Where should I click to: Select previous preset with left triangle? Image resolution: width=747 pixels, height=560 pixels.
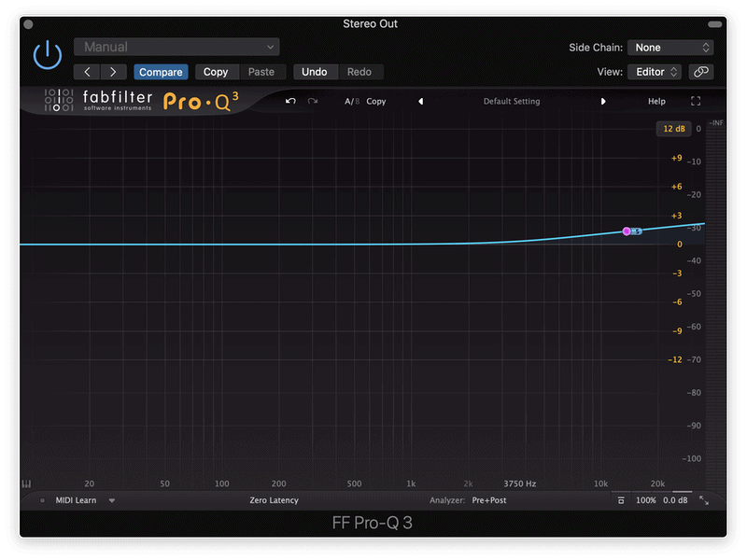point(421,102)
